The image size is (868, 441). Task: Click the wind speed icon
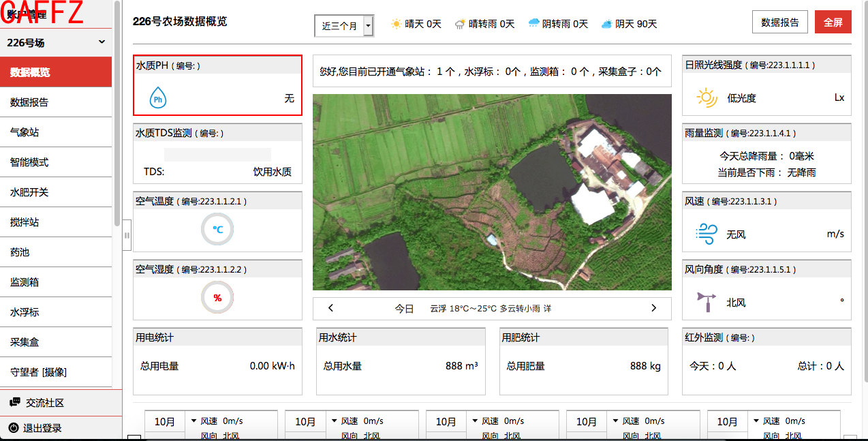(x=706, y=234)
